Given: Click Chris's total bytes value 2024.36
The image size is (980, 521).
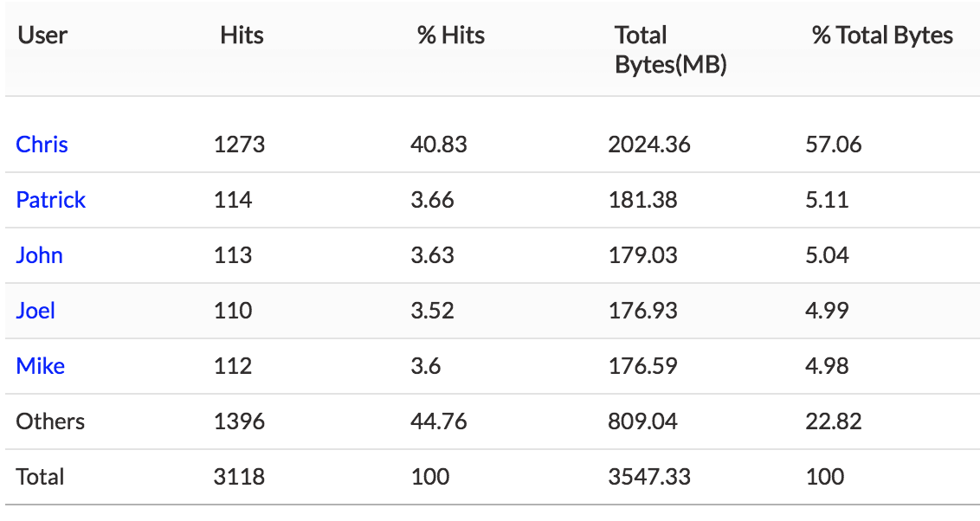Looking at the screenshot, I should (x=649, y=145).
